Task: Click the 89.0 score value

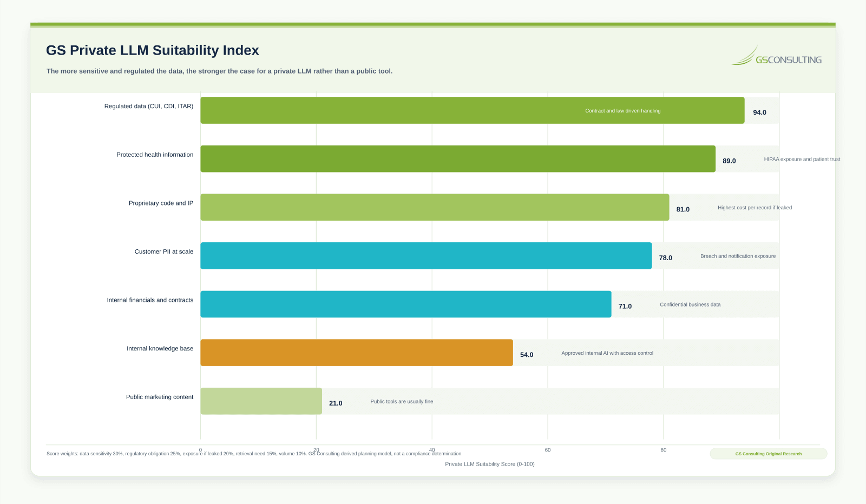Action: [x=729, y=161]
